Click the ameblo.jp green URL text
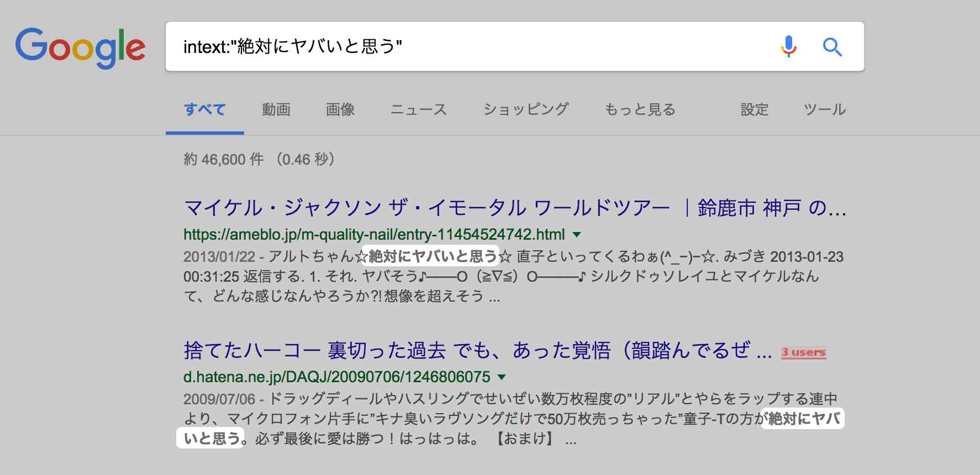The image size is (980, 475). [x=374, y=235]
